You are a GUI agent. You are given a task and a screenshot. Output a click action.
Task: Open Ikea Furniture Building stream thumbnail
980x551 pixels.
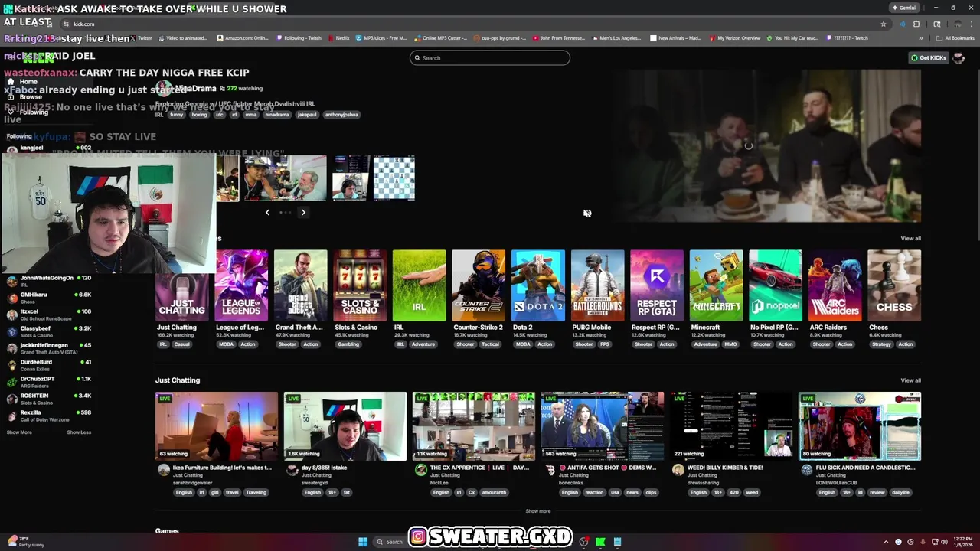coord(217,426)
